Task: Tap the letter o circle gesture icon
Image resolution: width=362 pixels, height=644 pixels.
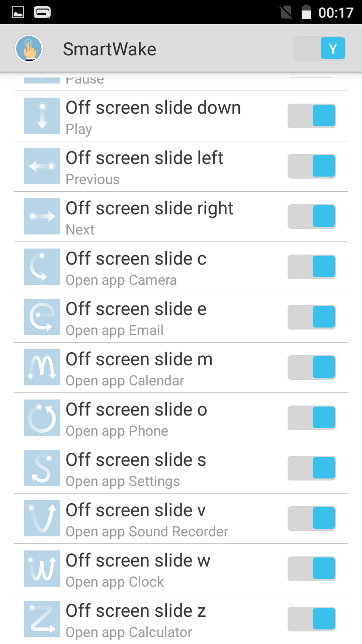Action: [42, 418]
